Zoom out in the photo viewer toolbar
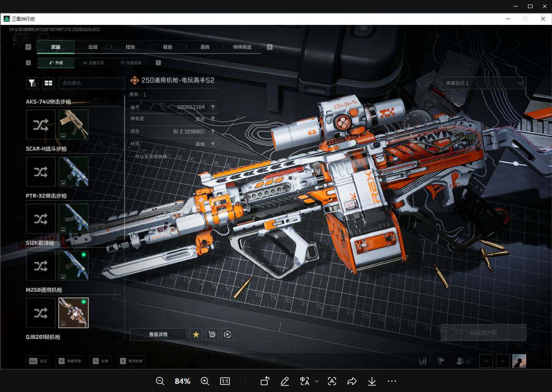 (x=160, y=381)
